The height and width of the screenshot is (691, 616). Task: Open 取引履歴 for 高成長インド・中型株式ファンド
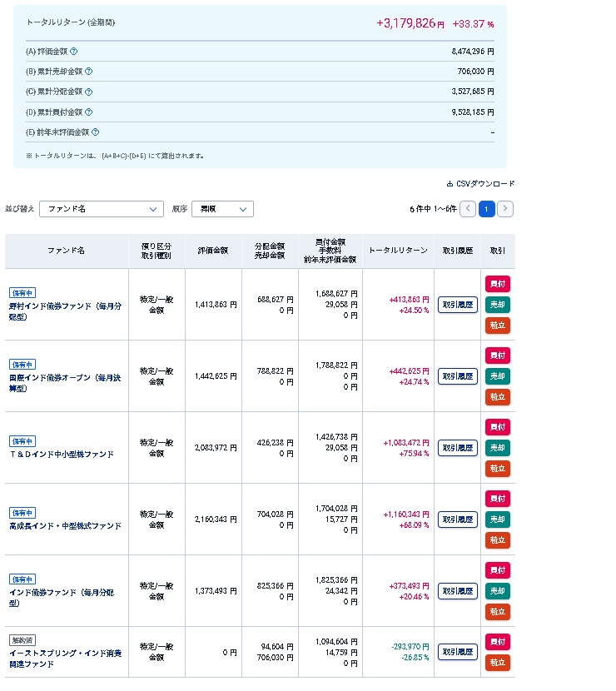(458, 519)
